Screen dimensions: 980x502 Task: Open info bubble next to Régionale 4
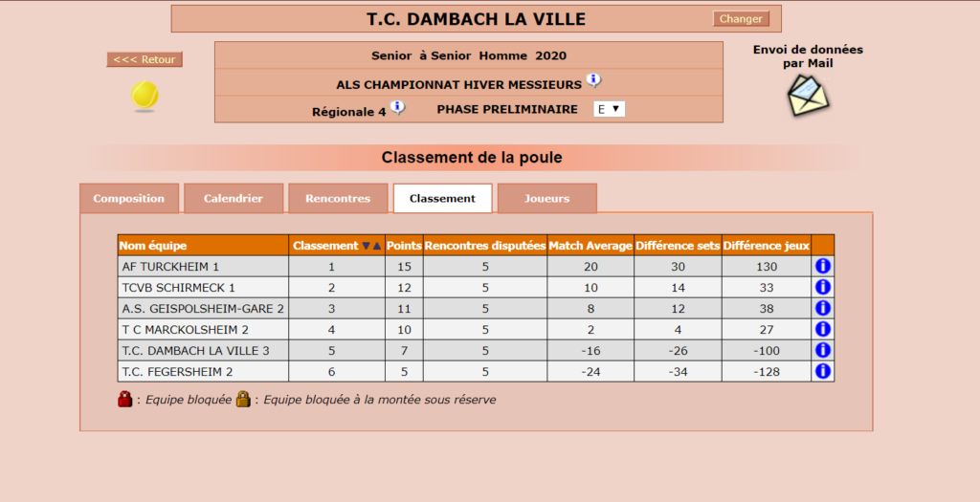point(397,107)
